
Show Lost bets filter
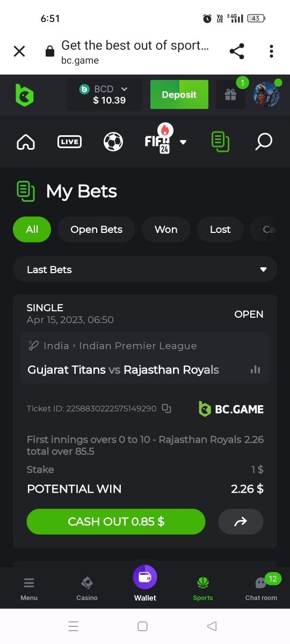(220, 229)
